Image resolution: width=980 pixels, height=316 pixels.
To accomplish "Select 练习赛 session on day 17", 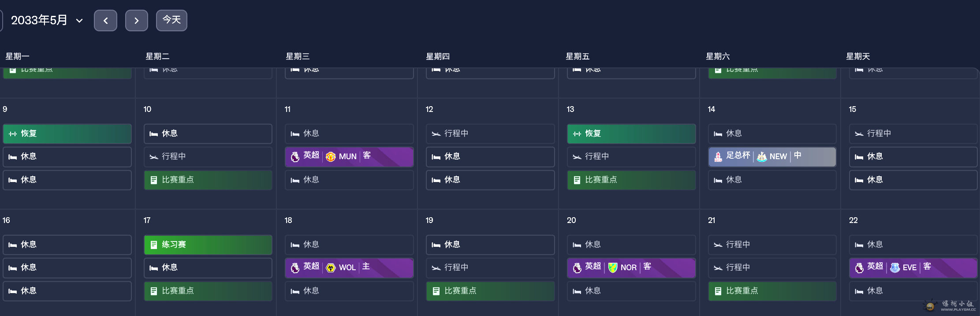I will click(x=208, y=245).
